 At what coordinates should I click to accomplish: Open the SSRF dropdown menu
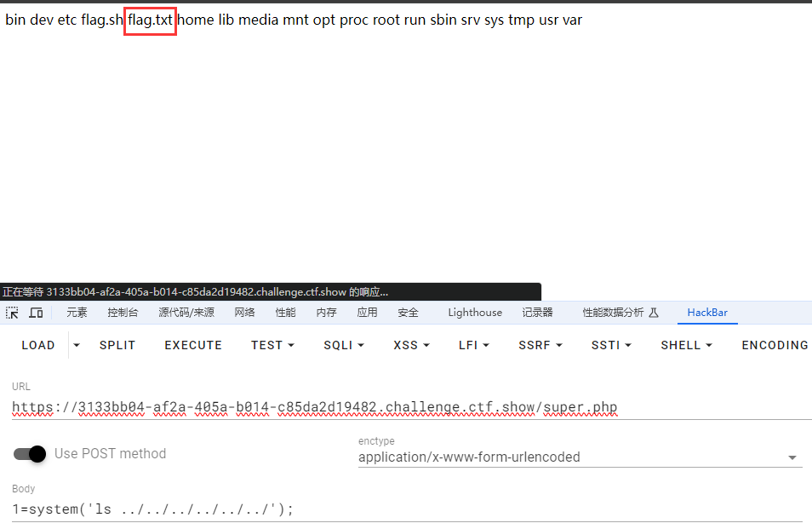point(540,345)
